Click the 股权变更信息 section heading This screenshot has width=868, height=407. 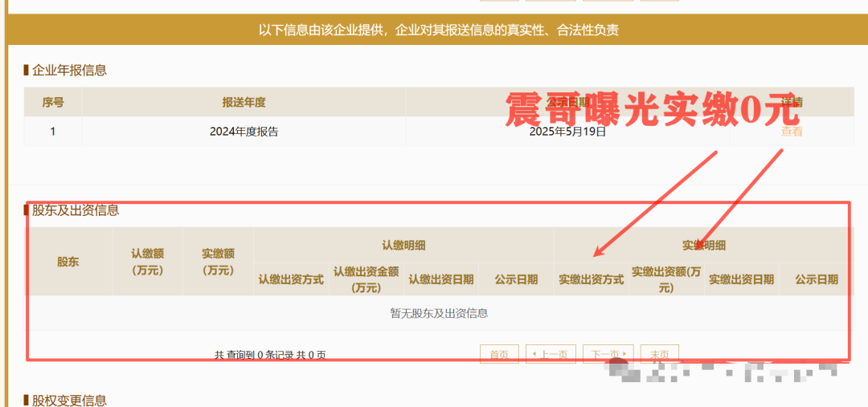69,400
